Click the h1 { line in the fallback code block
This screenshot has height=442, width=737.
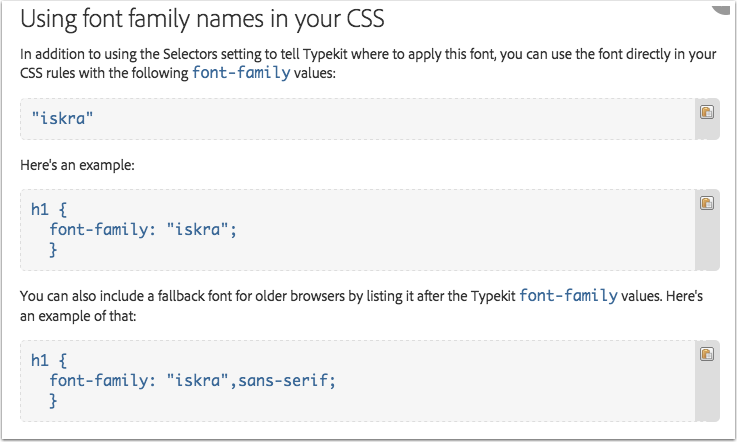[x=49, y=361]
